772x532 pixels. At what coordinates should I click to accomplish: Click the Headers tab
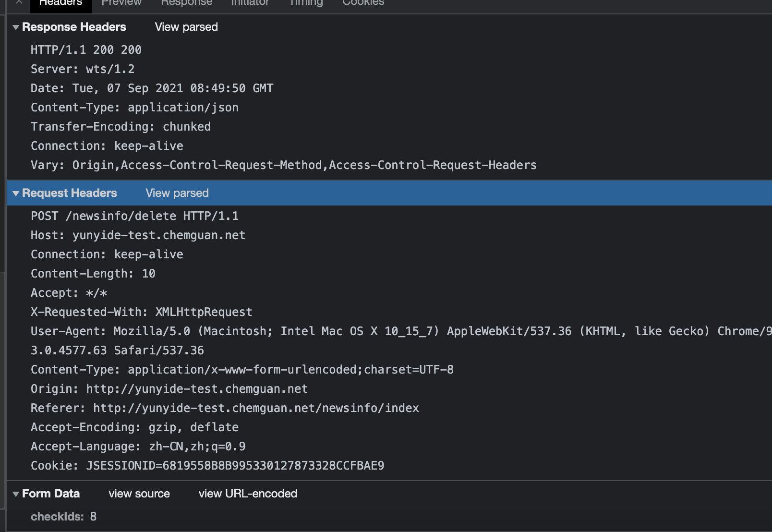(60, 3)
